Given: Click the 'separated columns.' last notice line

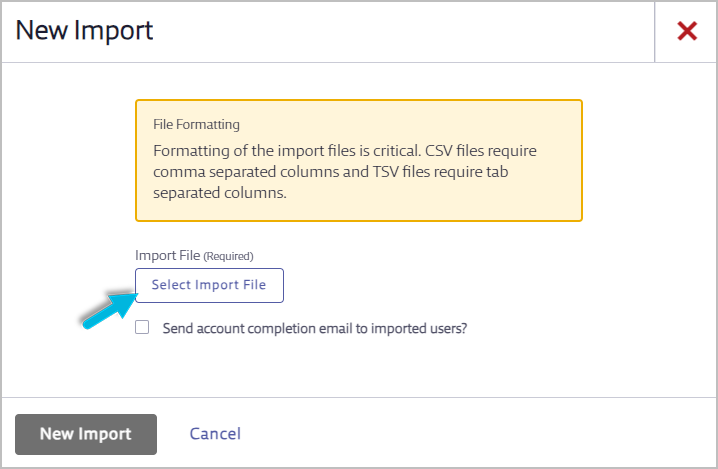Looking at the screenshot, I should (x=220, y=193).
